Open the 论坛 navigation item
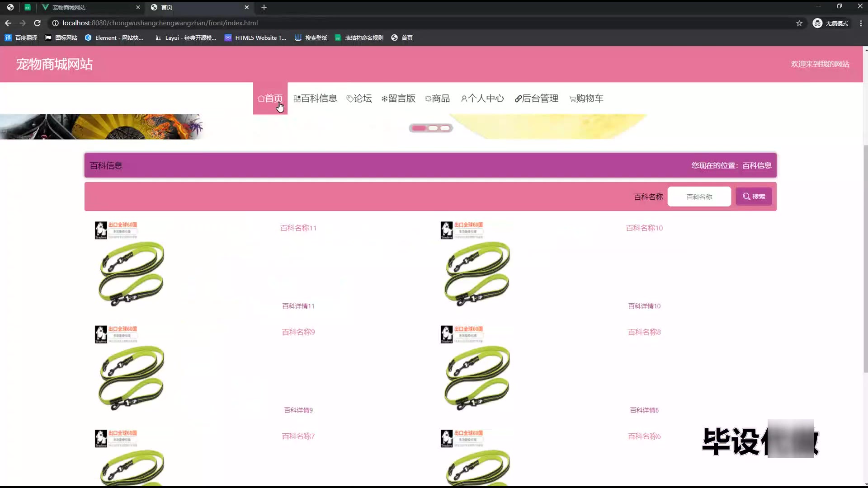Viewport: 868px width, 488px height. coord(359,98)
